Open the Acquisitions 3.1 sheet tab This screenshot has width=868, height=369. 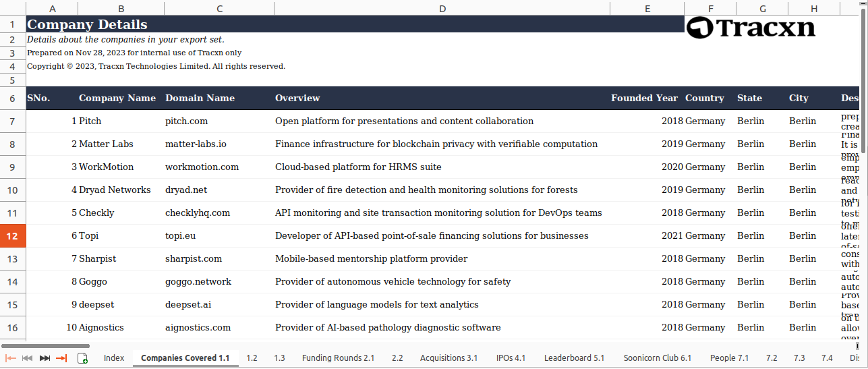tap(449, 358)
